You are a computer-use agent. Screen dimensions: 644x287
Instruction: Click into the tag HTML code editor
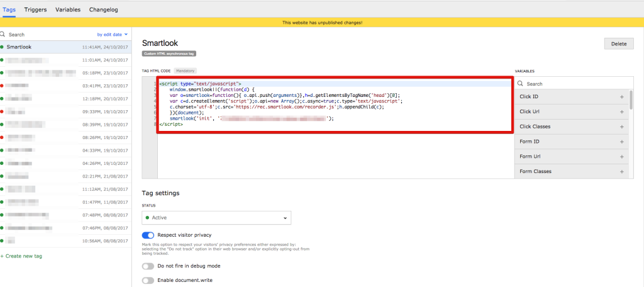(327, 128)
